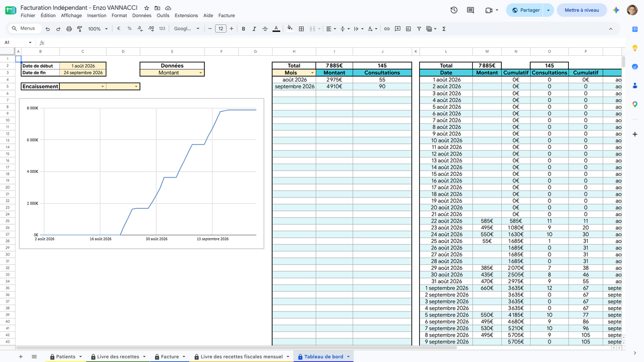Click the Mettre à niveau button

tap(582, 10)
